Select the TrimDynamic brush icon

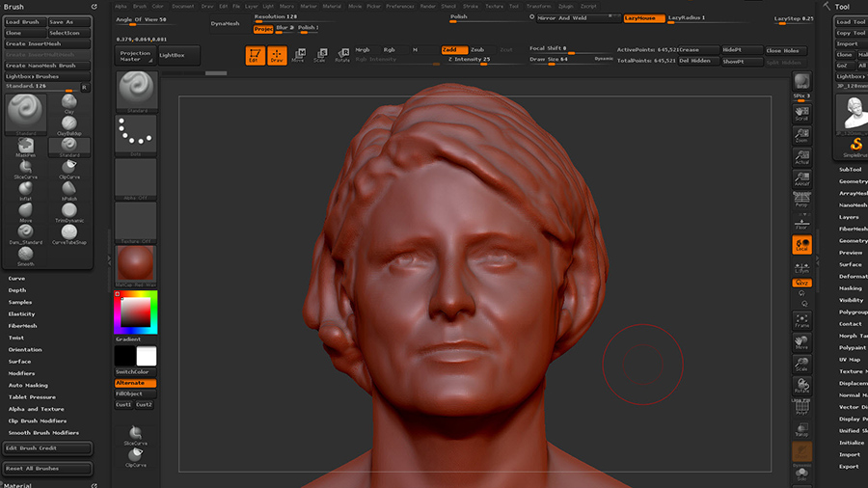69,211
